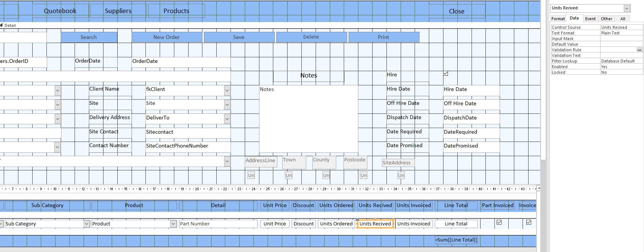The width and height of the screenshot is (644, 252).
Task: Click the Suppliers button
Action: [118, 11]
